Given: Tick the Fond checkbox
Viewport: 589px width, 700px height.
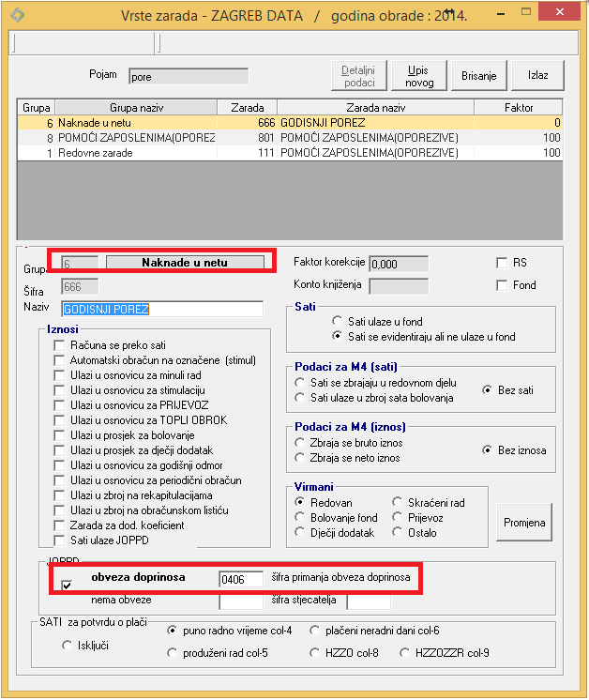Looking at the screenshot, I should point(502,285).
